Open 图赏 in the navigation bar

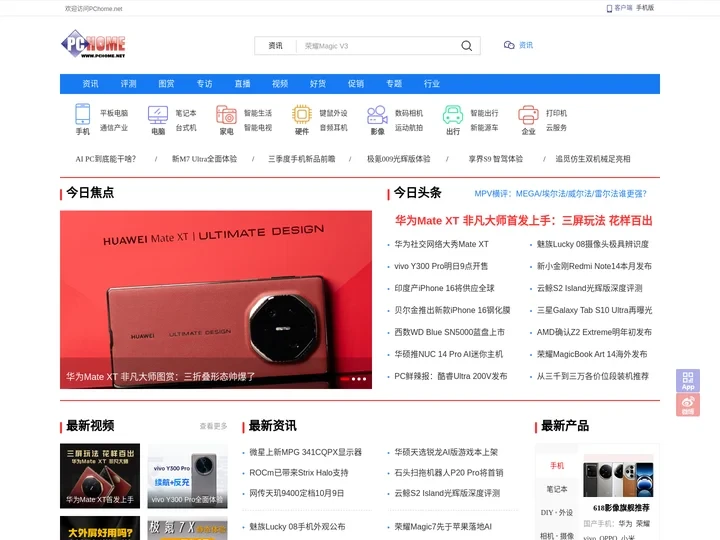coord(166,84)
